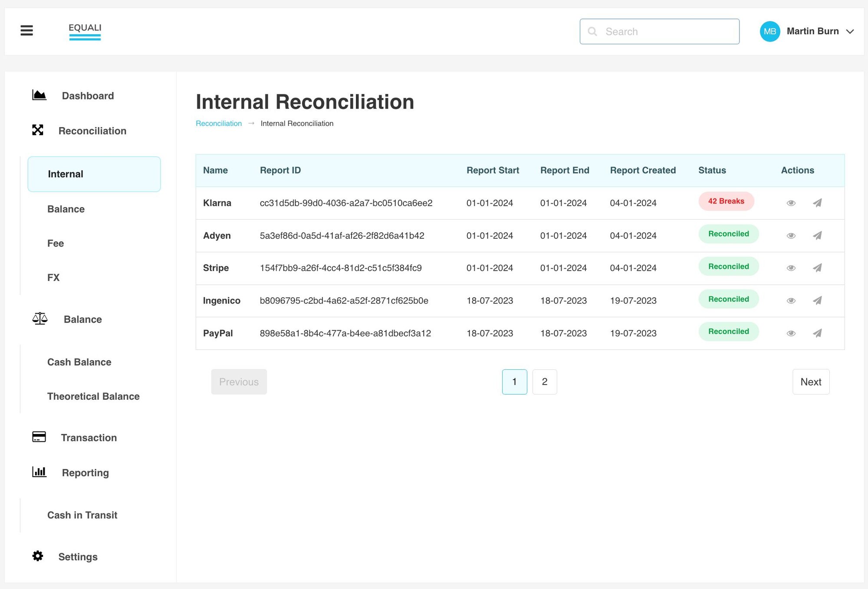Click the Reconciliation breadcrumb link

219,123
